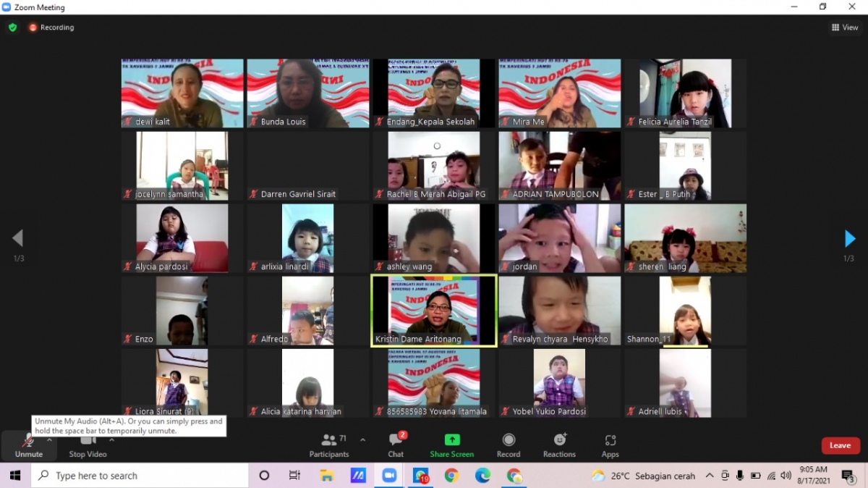
Task: Open File Explorer from the taskbar
Action: point(327,476)
